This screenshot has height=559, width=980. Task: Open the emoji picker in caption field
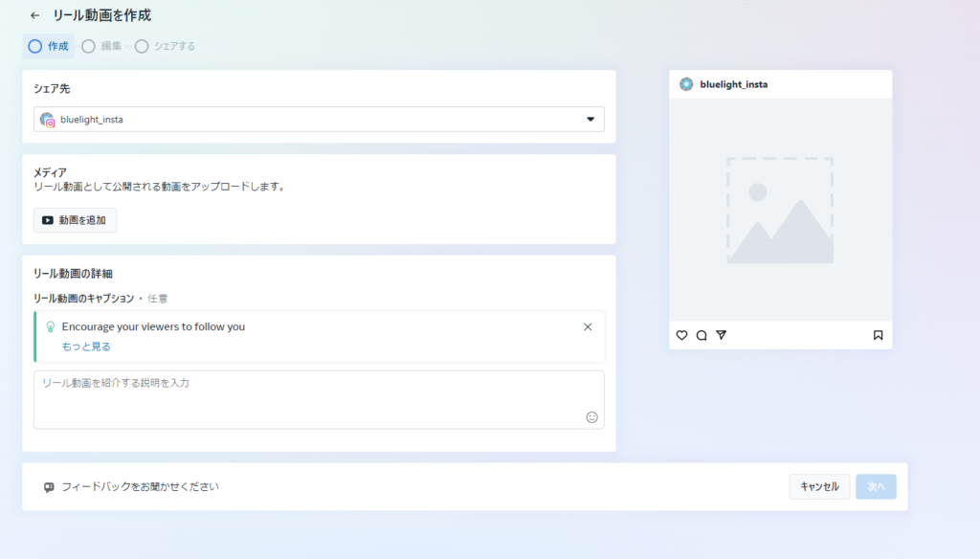591,417
